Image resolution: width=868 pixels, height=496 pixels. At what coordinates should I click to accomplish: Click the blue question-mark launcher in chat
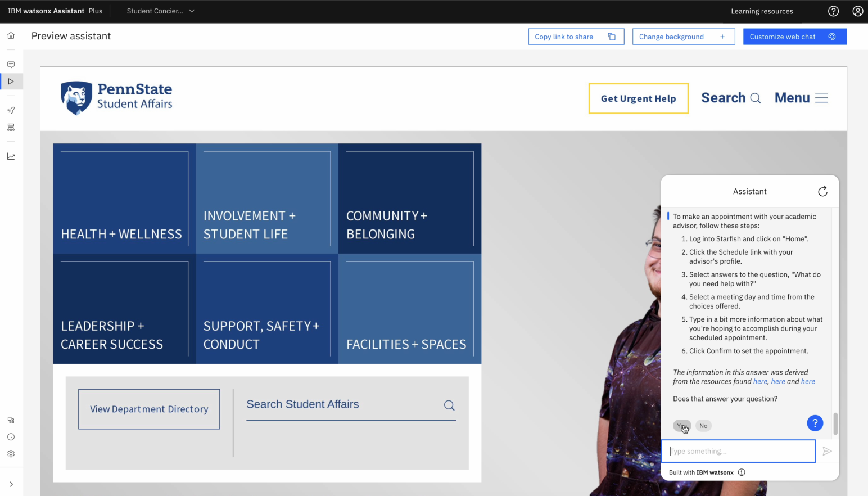pos(815,423)
